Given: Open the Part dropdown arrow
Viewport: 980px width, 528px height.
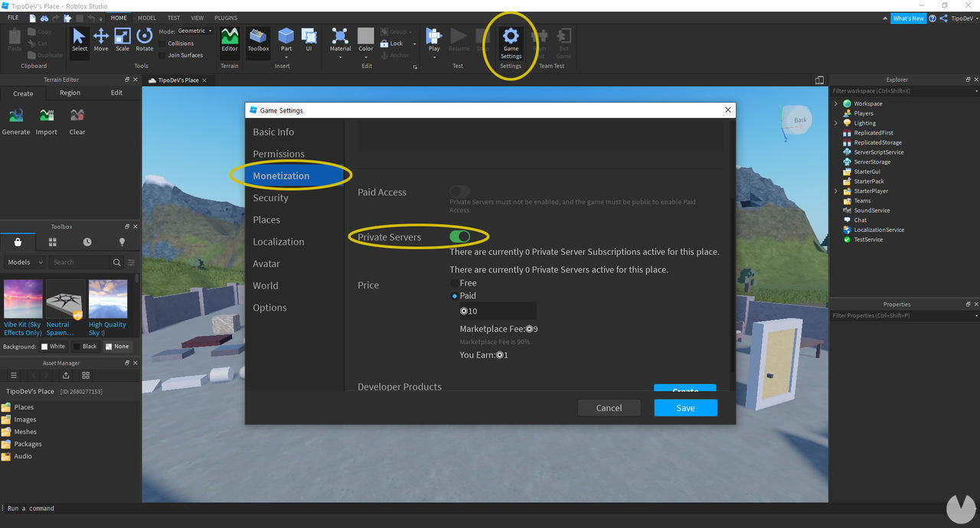Looking at the screenshot, I should point(286,56).
